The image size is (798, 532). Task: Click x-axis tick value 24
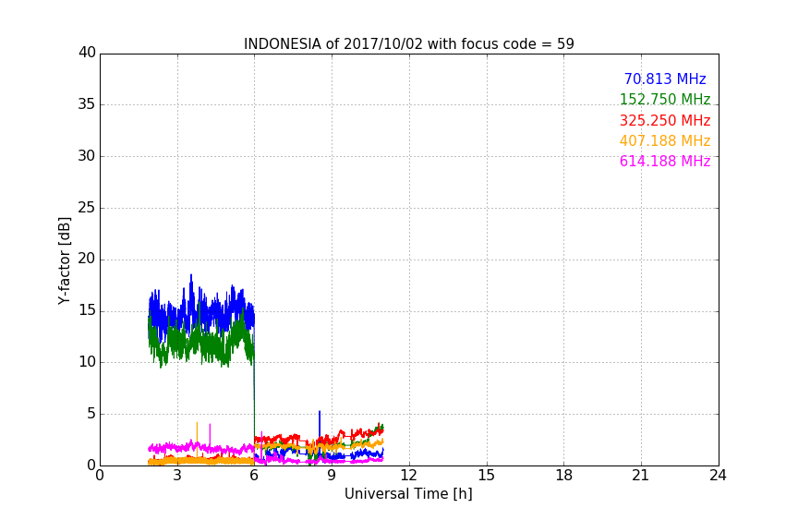click(718, 476)
